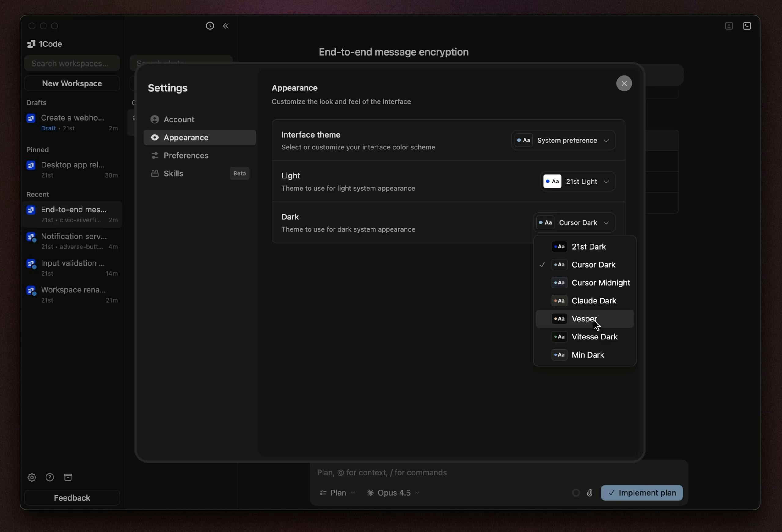Open the terminal icon at top right
This screenshot has height=532, width=782.
pos(747,26)
